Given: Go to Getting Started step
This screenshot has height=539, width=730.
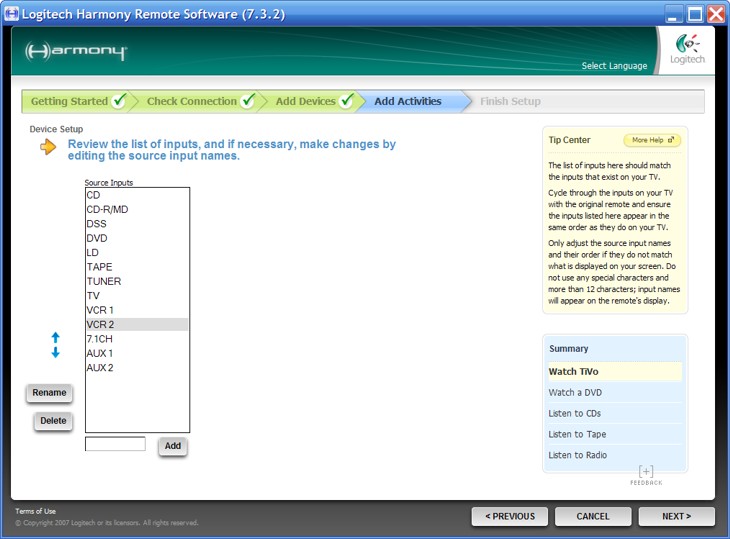Looking at the screenshot, I should [x=78, y=101].
